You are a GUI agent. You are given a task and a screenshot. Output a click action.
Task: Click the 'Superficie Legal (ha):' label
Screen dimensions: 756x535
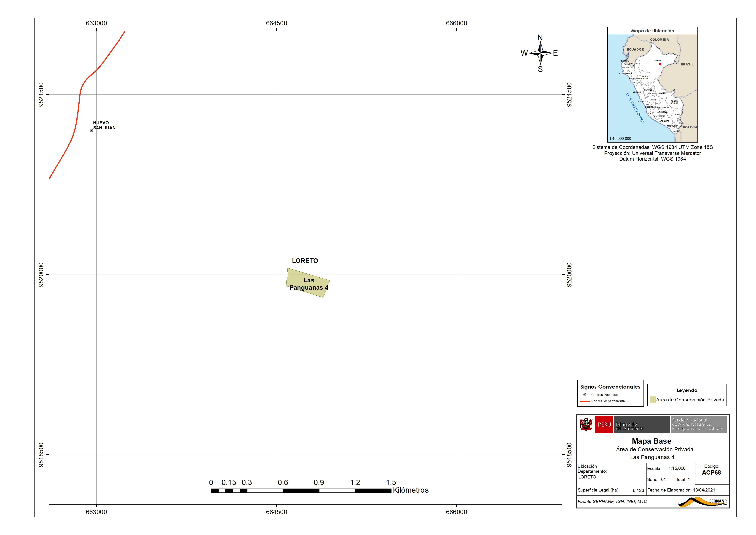tap(599, 490)
